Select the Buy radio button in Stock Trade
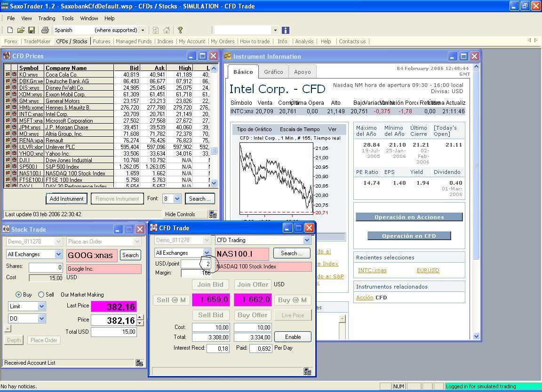 click(x=18, y=295)
